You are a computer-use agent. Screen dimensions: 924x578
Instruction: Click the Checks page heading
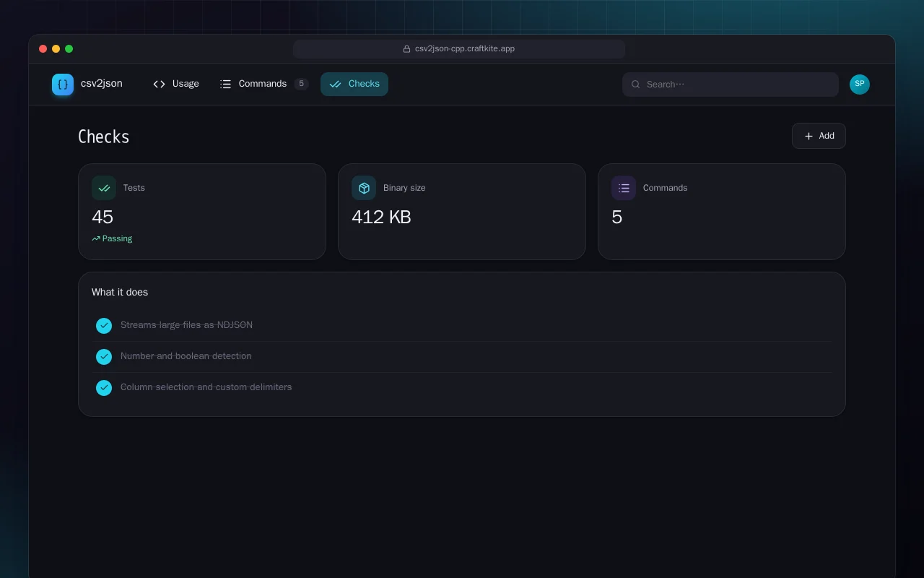[103, 137]
